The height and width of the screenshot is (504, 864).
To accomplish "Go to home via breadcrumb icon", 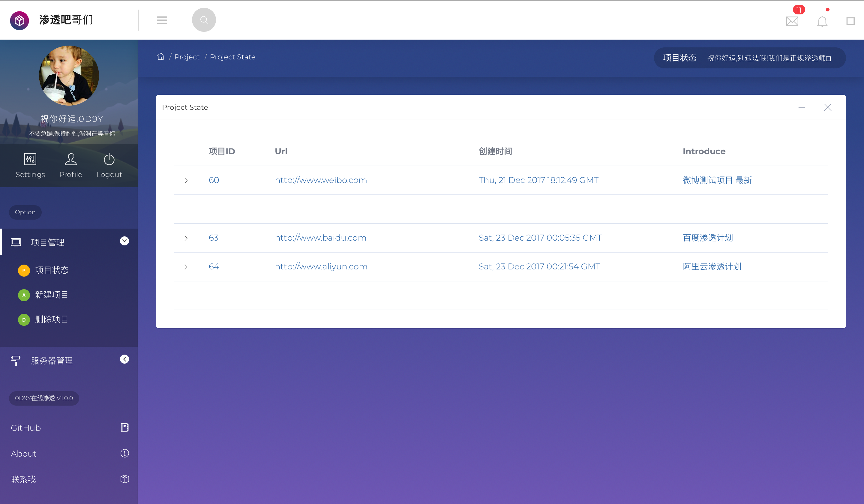I will (x=160, y=57).
